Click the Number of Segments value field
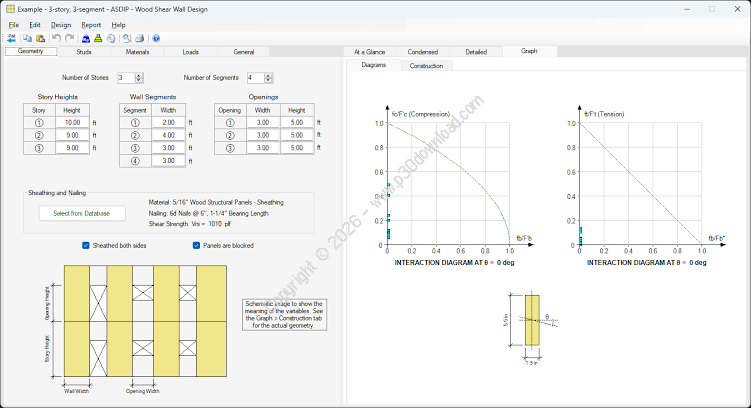Screen dimensions: 751x408 (x=256, y=78)
